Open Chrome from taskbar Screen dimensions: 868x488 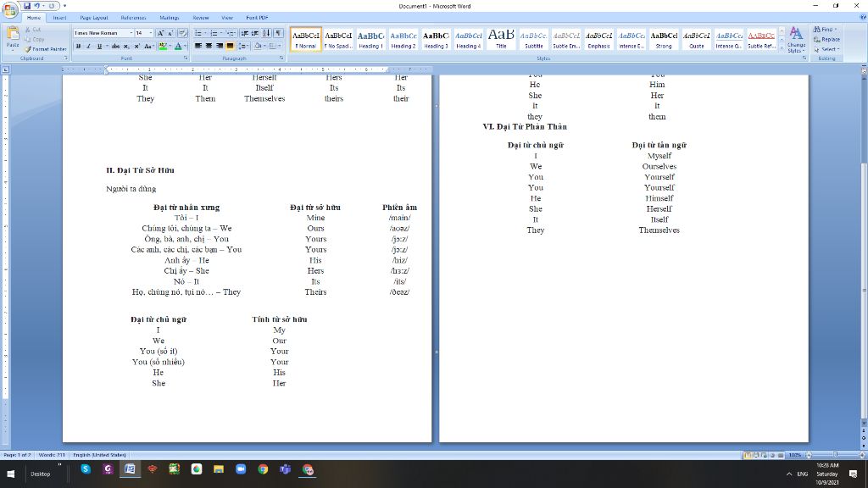point(263,469)
